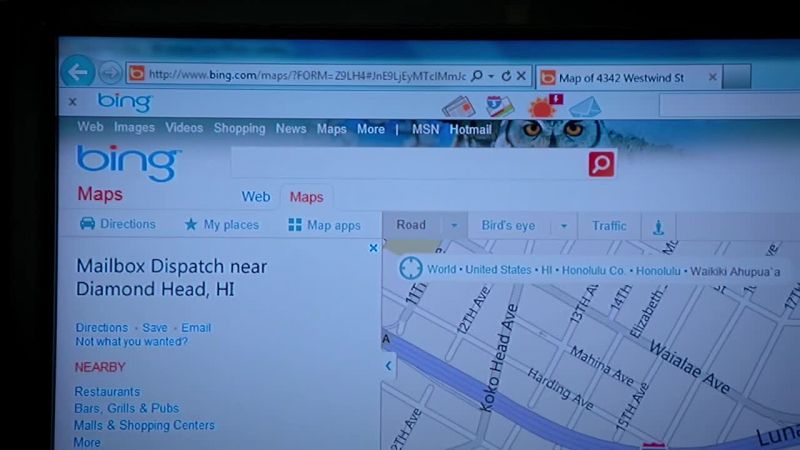Viewport: 800px width, 450px height.
Task: Click the red search magnifier button
Action: (x=601, y=164)
